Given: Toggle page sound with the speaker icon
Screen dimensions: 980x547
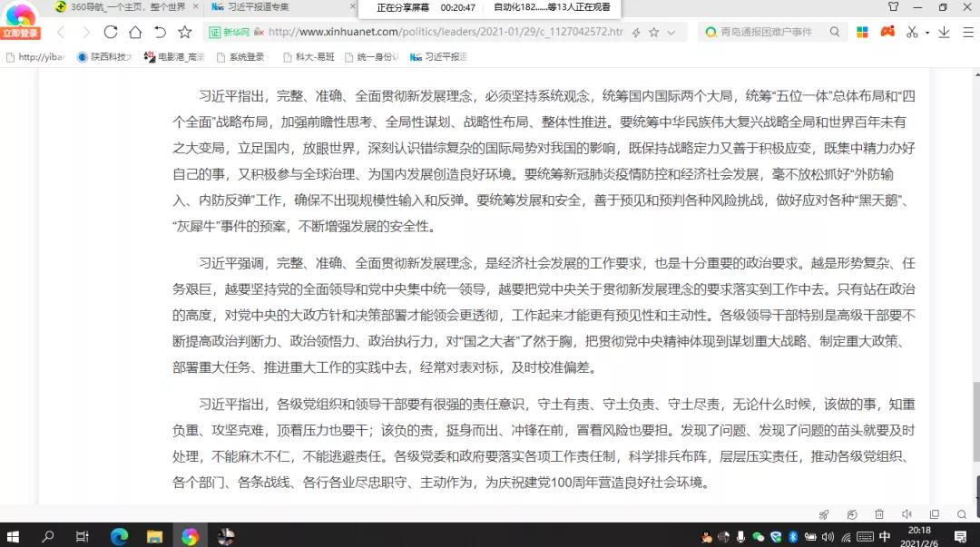Looking at the screenshot, I should [x=906, y=514].
